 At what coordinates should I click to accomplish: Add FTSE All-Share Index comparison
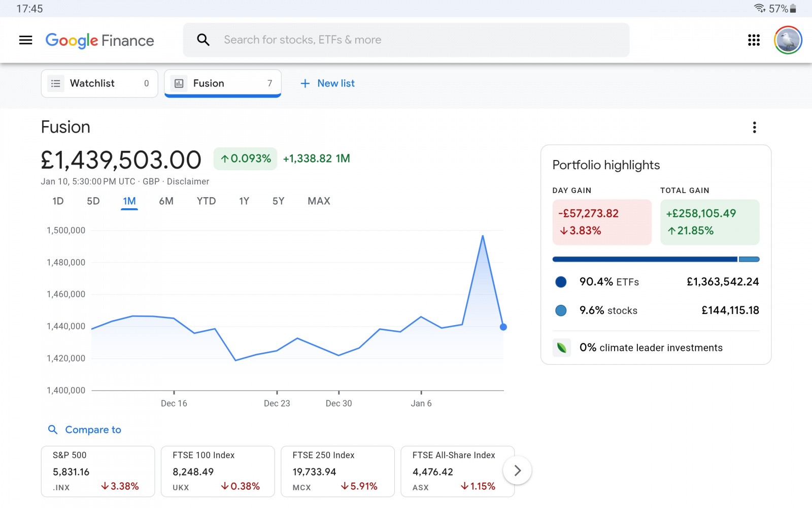coord(457,471)
